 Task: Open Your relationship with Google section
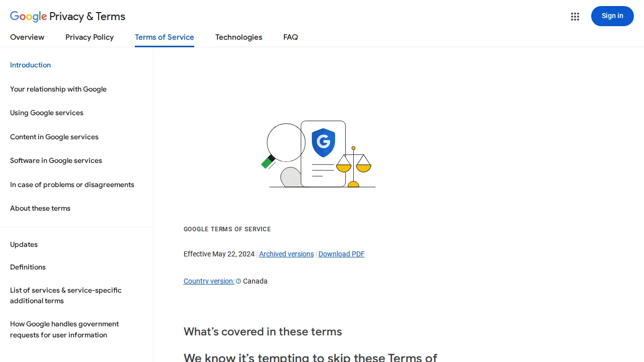[x=58, y=89]
